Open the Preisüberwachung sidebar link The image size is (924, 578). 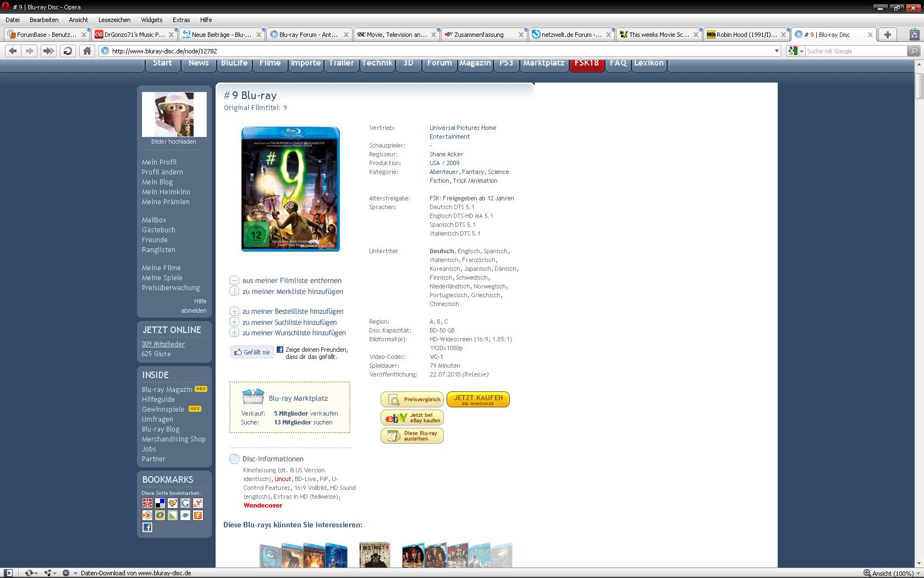[x=170, y=287]
